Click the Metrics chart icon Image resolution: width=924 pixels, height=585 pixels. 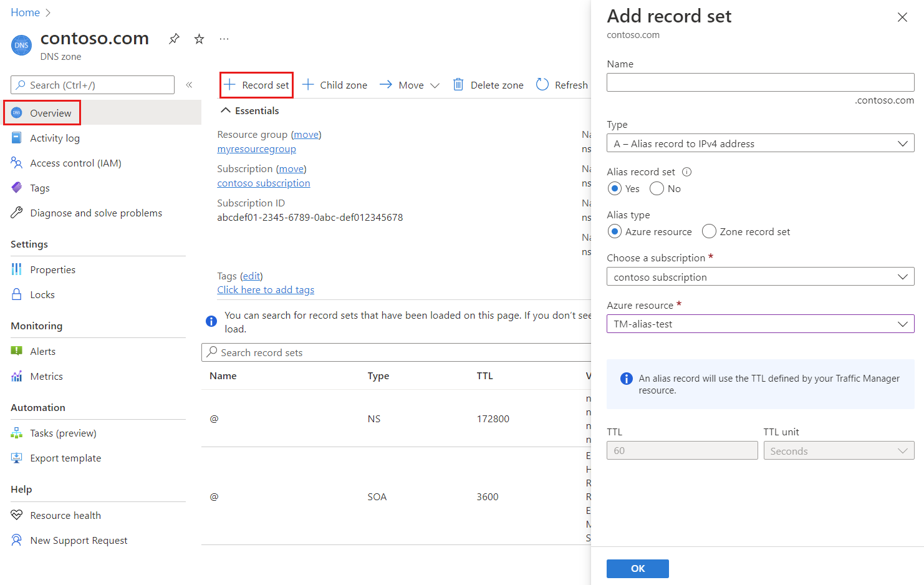click(x=17, y=376)
